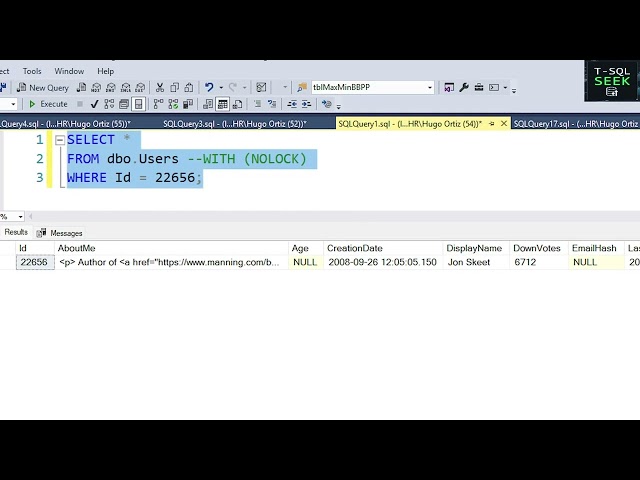This screenshot has height=480, width=640.
Task: Click Display Estimated Execution Plan icon
Action: coord(109,104)
